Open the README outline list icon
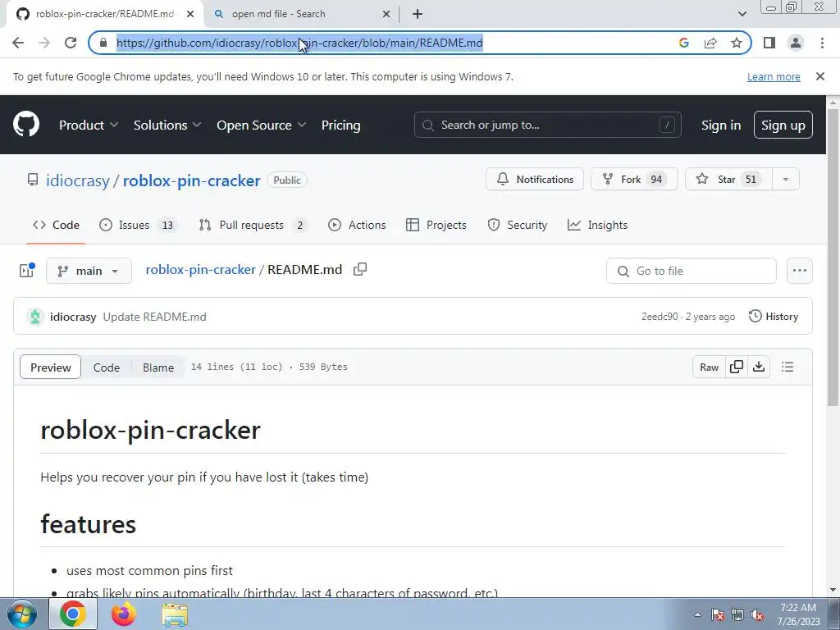Screen dimensions: 840x630 (x=787, y=367)
